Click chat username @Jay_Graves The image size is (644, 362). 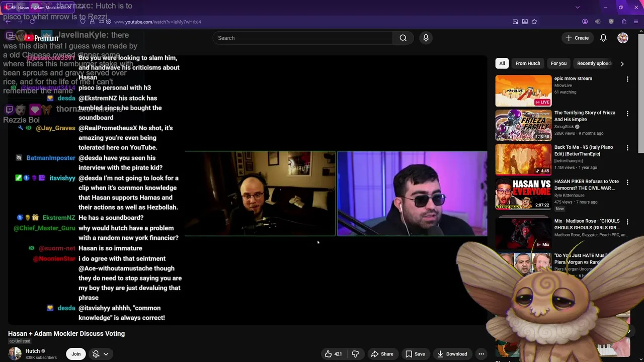click(x=56, y=128)
